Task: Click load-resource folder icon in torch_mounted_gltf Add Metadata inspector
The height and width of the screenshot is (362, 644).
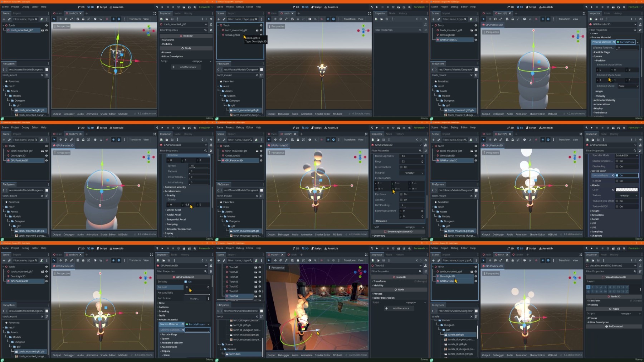Action: [167, 19]
